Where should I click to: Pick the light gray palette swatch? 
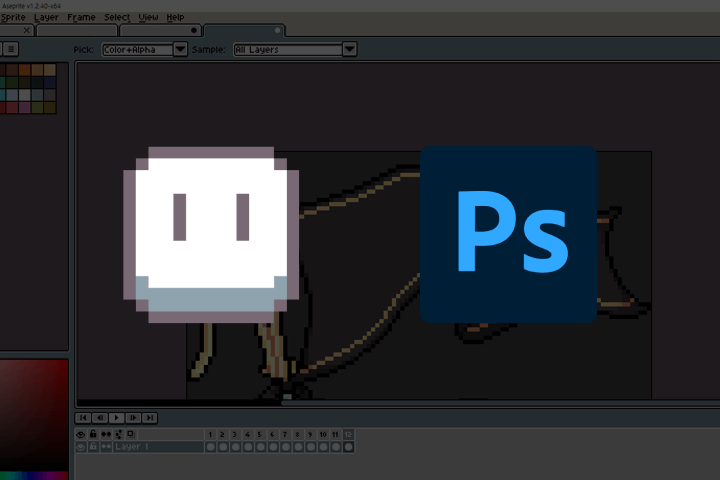(x=24, y=95)
